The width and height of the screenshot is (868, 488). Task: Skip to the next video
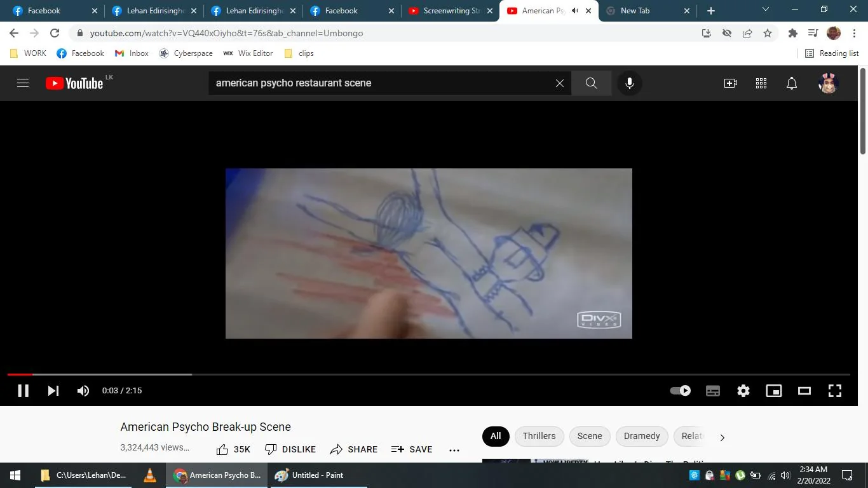[53, 391]
